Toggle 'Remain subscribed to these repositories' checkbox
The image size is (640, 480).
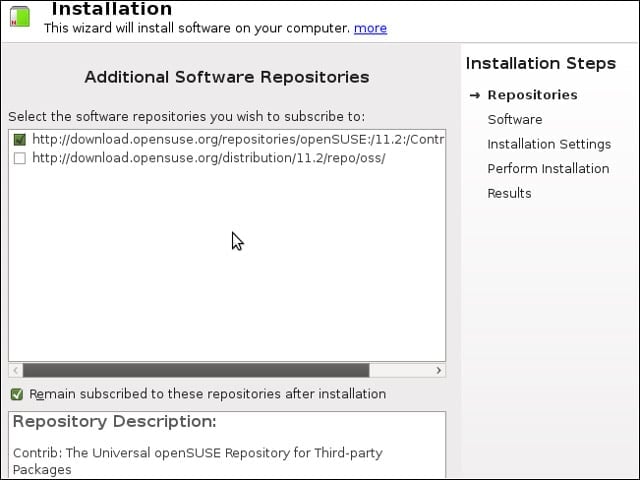17,394
